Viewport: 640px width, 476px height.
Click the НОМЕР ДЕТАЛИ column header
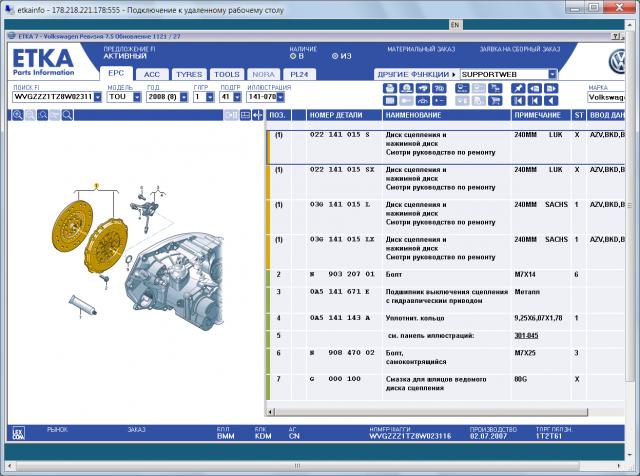(344, 115)
